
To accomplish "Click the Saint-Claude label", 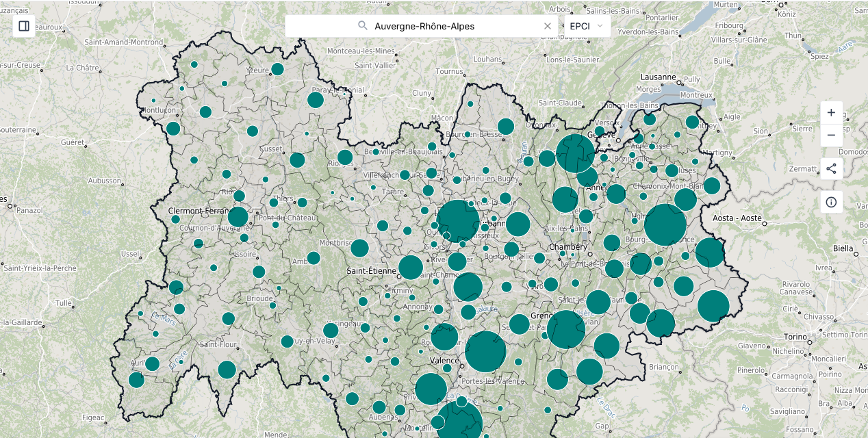I will click(560, 103).
